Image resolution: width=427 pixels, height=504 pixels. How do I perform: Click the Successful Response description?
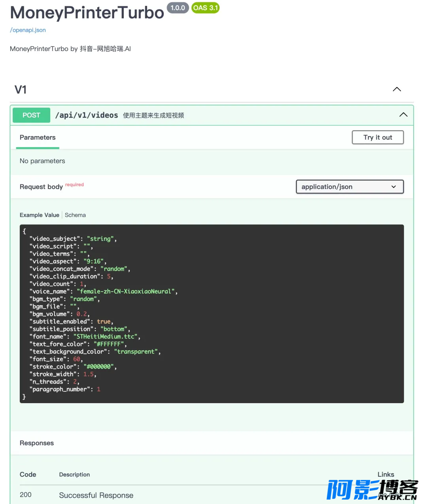(96, 495)
